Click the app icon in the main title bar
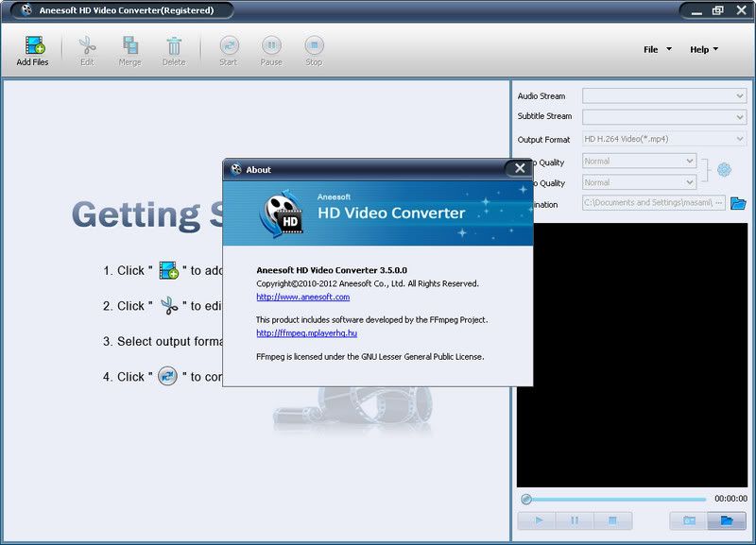756x545 pixels. click(x=27, y=10)
